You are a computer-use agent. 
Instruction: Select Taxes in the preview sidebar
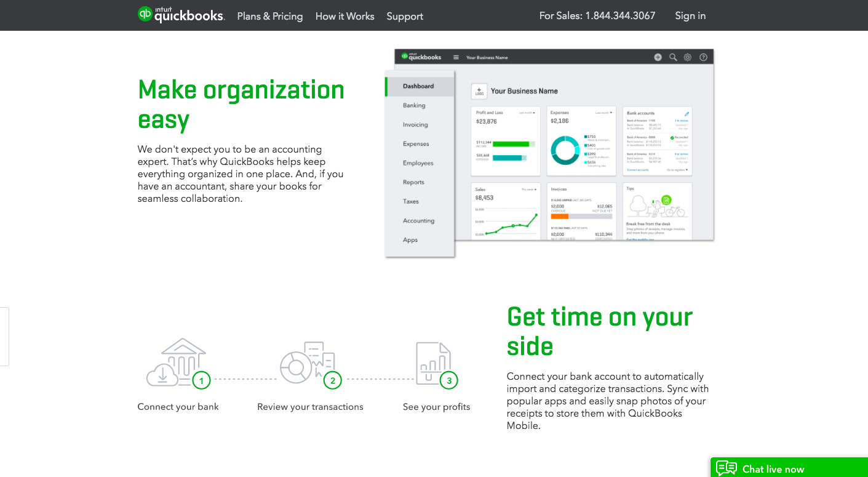[x=411, y=201]
